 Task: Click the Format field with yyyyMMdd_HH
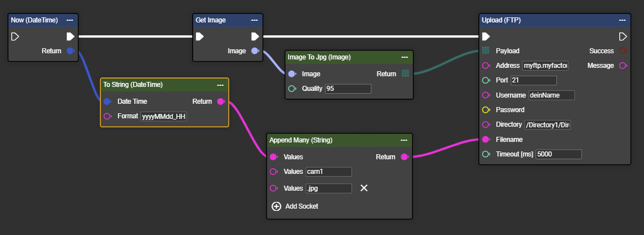(x=164, y=117)
